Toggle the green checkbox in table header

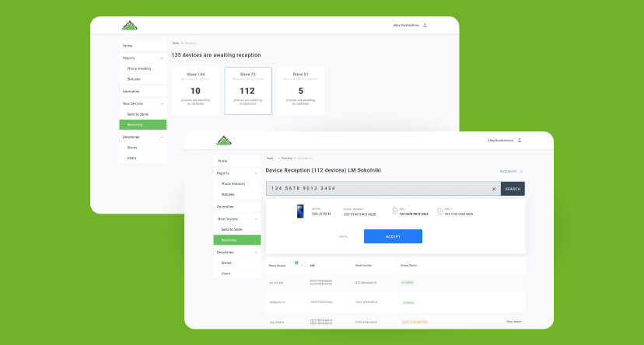[296, 263]
